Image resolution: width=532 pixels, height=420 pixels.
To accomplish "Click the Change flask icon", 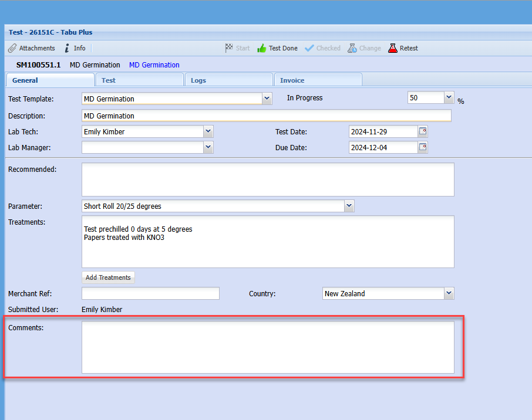I will pyautogui.click(x=352, y=48).
